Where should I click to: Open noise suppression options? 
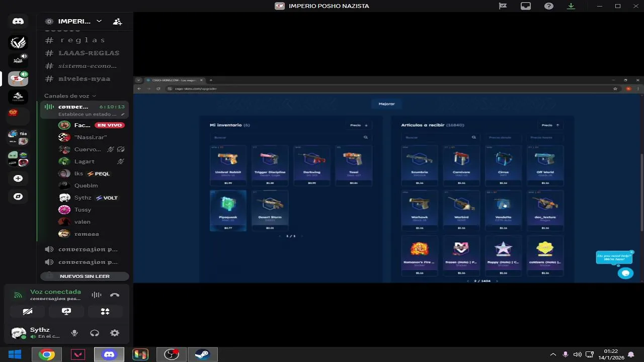(x=97, y=295)
